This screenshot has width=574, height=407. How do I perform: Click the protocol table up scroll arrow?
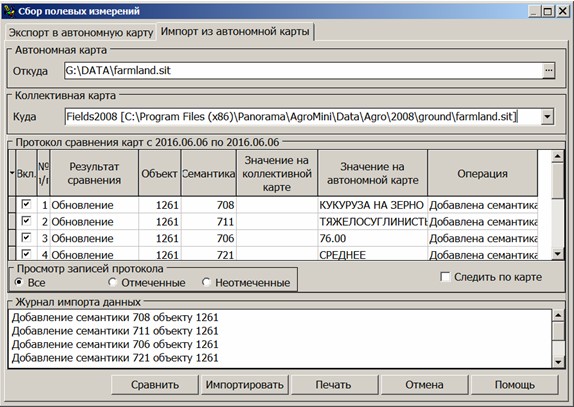pos(558,157)
